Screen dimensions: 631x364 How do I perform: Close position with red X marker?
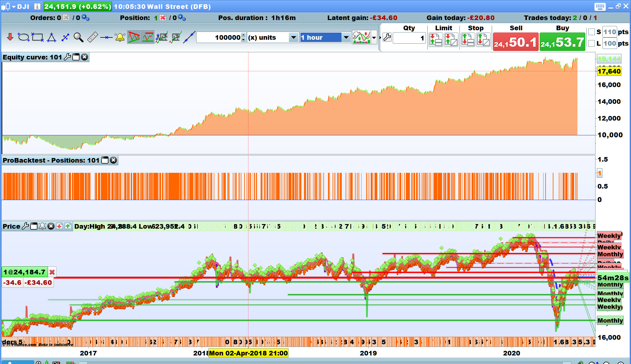point(52,272)
